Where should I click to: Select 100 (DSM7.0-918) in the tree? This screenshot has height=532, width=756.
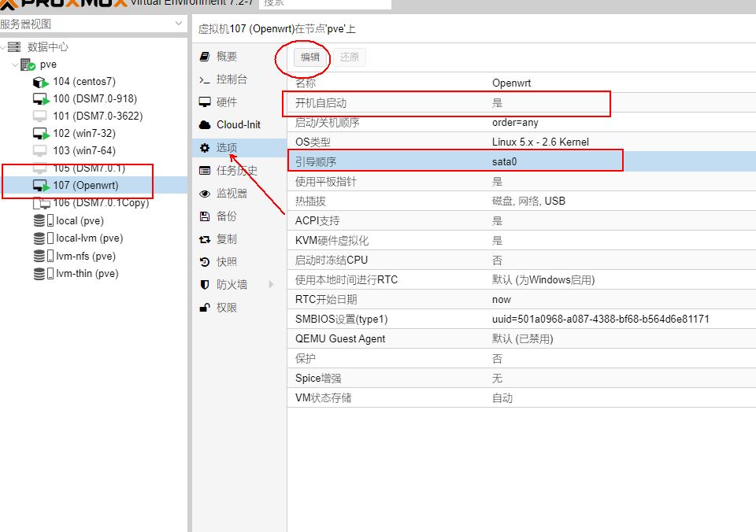pyautogui.click(x=95, y=99)
